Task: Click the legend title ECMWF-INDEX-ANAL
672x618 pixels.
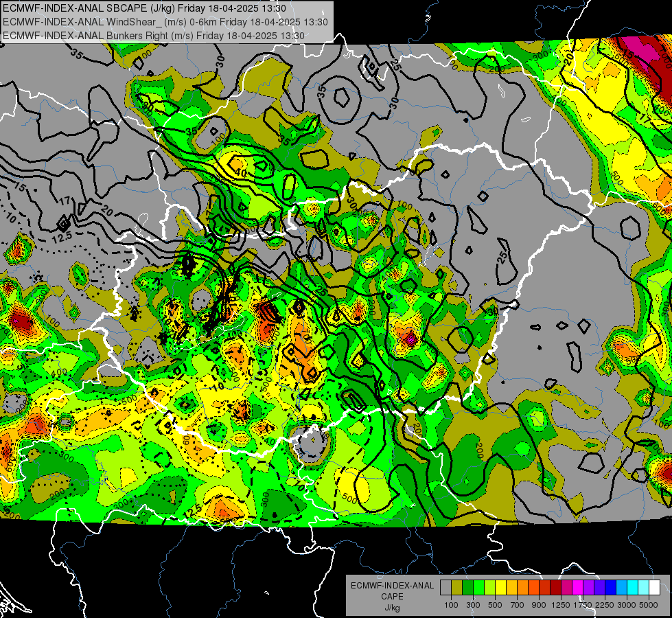Action: click(392, 586)
